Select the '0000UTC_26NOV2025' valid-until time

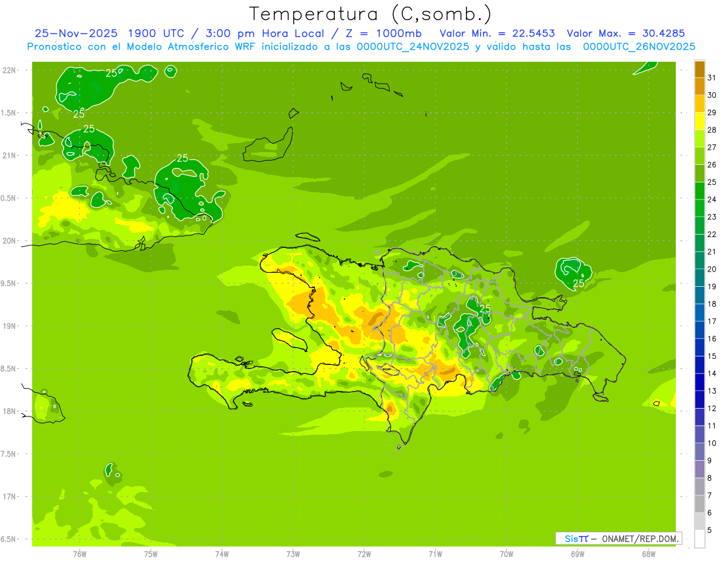click(639, 47)
